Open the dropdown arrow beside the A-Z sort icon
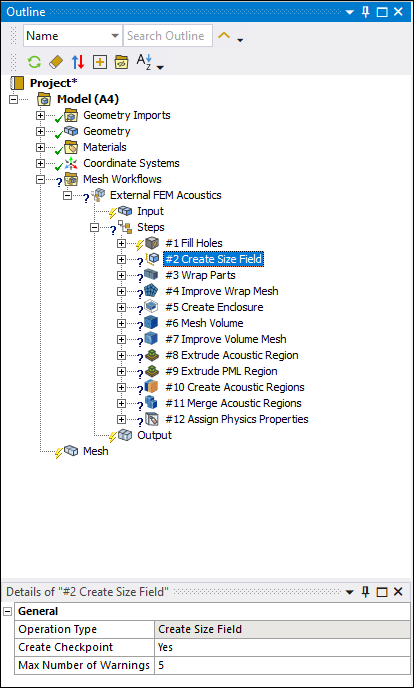Image resolution: width=414 pixels, height=688 pixels. tap(160, 67)
